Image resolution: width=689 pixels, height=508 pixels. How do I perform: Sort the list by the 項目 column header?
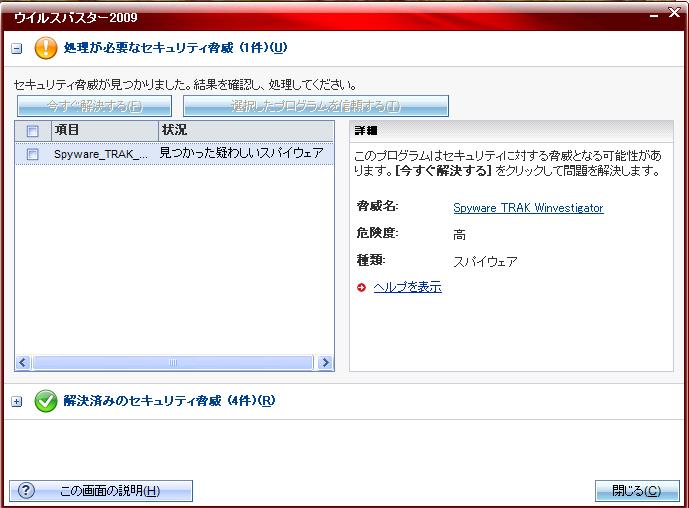105,131
